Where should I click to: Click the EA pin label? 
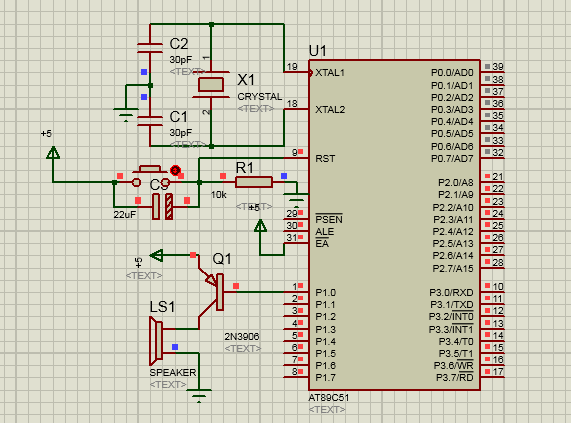coord(322,243)
